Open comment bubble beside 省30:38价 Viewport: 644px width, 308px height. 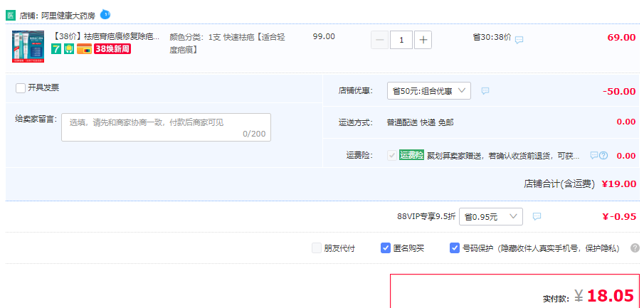pos(519,40)
